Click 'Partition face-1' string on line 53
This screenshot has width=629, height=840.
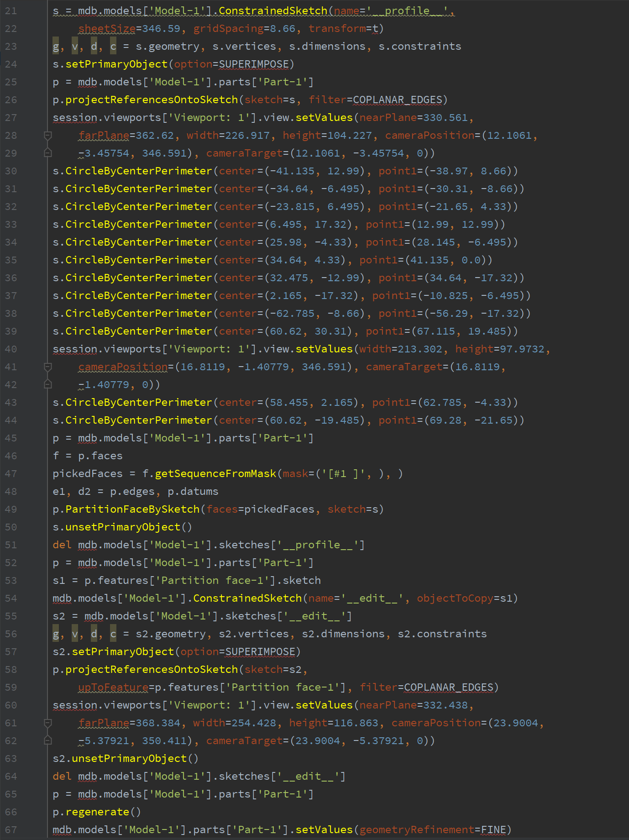(212, 580)
